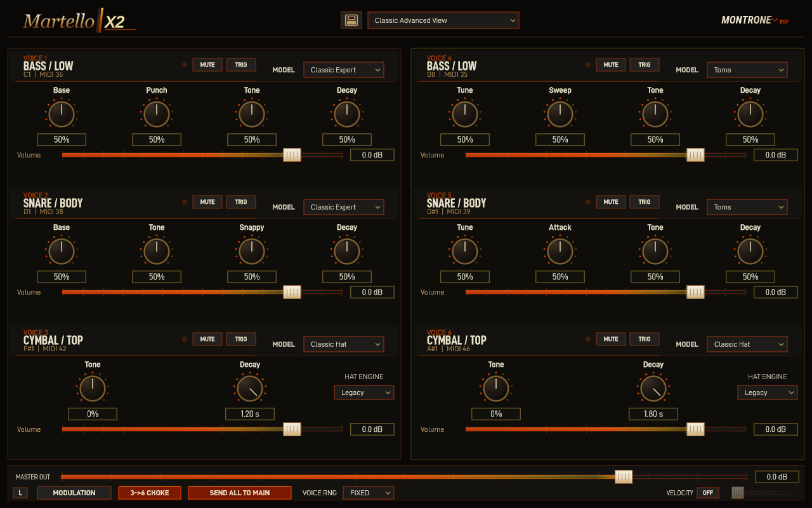
Task: Click the Voice 5 Attack knob
Action: tap(560, 251)
